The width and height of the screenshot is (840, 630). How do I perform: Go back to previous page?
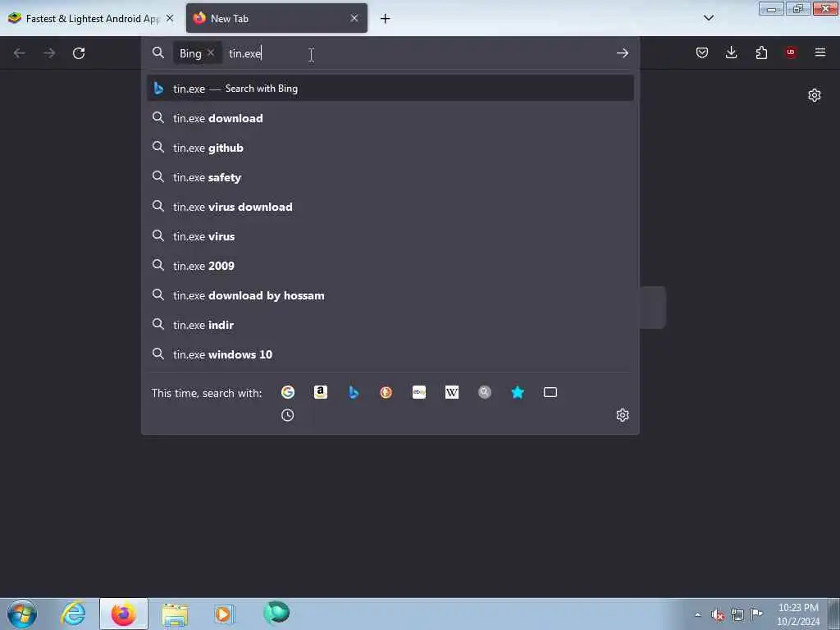click(20, 53)
